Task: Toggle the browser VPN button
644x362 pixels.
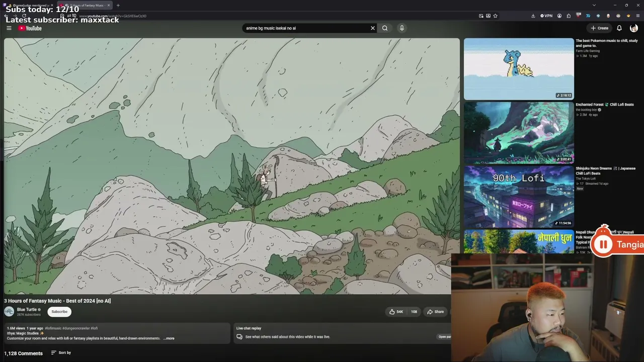Action: pos(546,16)
